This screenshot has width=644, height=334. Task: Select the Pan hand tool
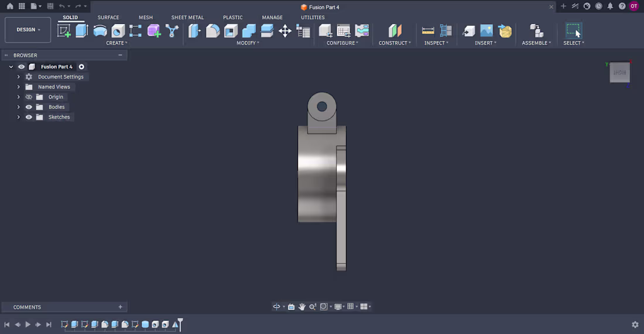302,307
